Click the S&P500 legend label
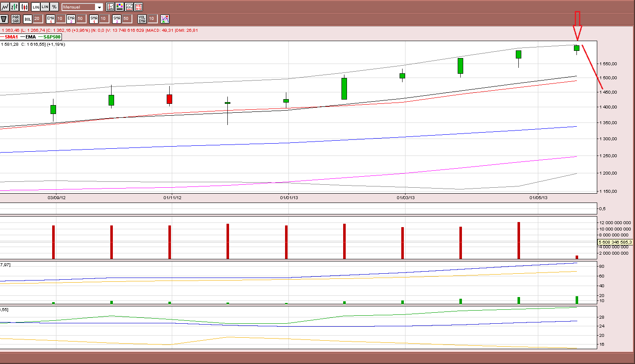The width and height of the screenshot is (635, 364). 52,37
